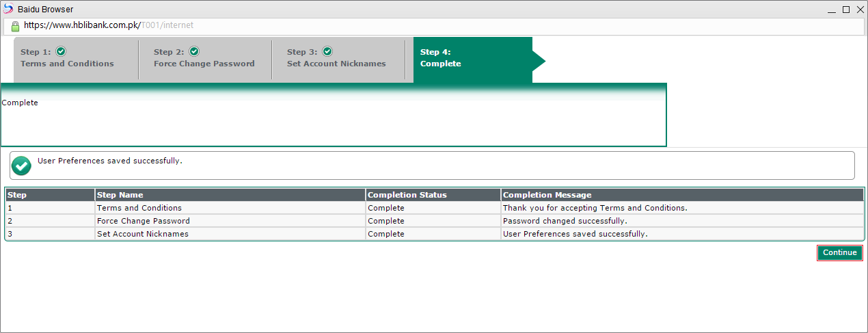Screen dimensions: 868x333
Task: Click the 'Baidu Browser' window title
Action: pos(46,10)
